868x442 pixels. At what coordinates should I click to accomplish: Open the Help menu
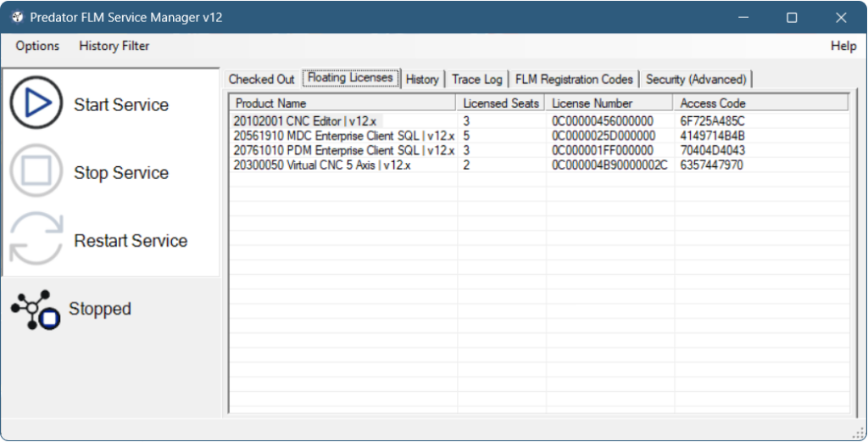[843, 46]
